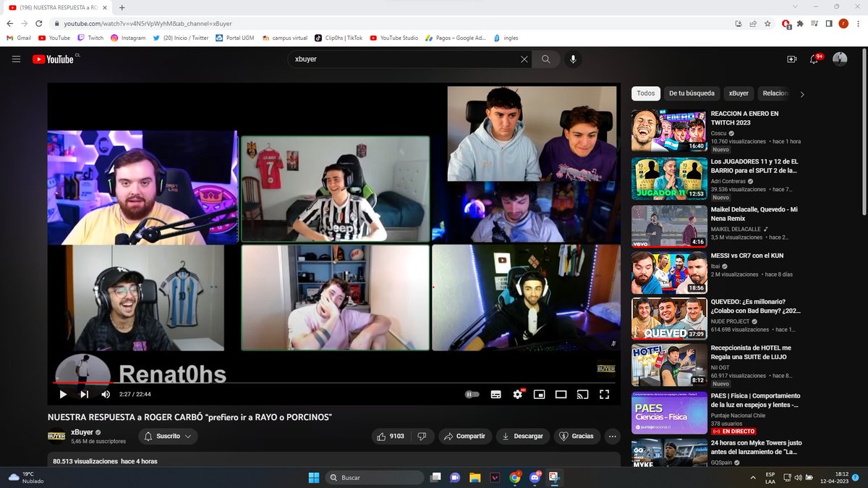Start voice search with microphone

[x=573, y=59]
